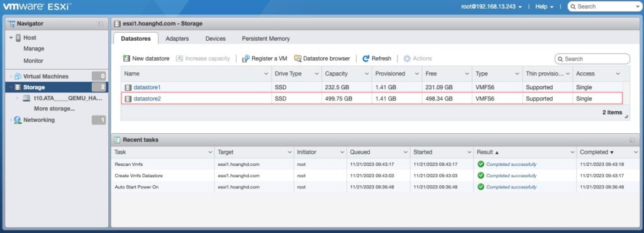644x233 pixels.
Task: Collapse the Host tree node
Action: click(11, 38)
